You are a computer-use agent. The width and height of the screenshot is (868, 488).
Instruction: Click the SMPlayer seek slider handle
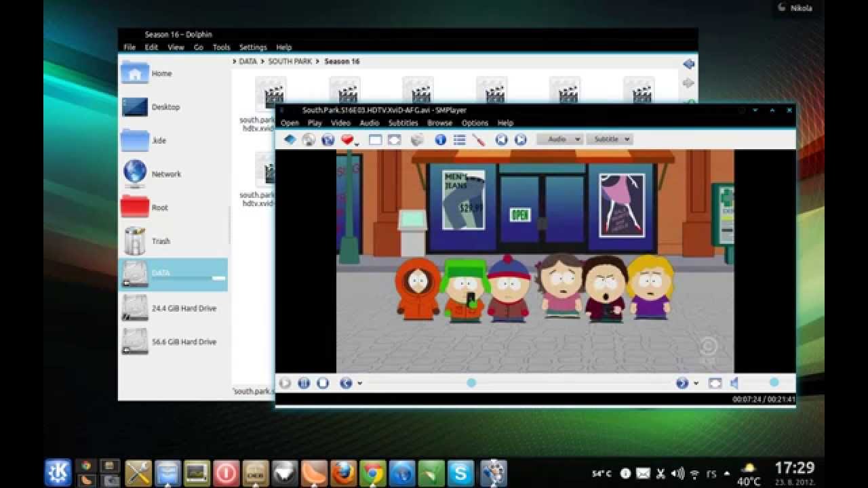(x=471, y=383)
